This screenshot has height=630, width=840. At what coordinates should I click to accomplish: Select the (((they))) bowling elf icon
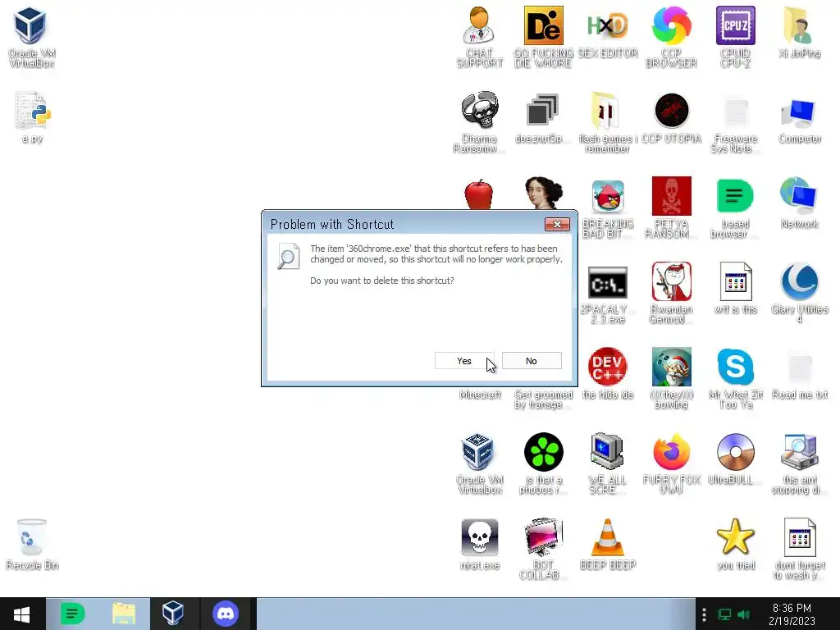[671, 378]
